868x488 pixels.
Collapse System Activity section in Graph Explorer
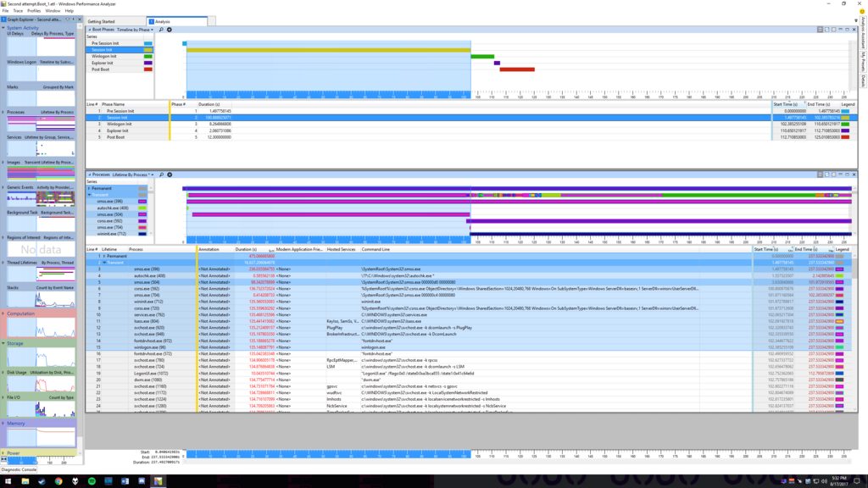3,28
